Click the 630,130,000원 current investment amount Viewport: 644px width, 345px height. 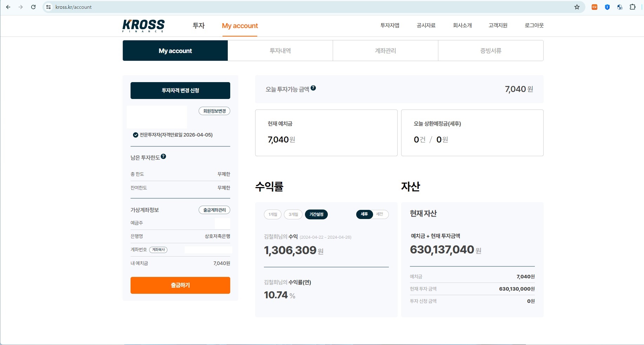click(517, 289)
